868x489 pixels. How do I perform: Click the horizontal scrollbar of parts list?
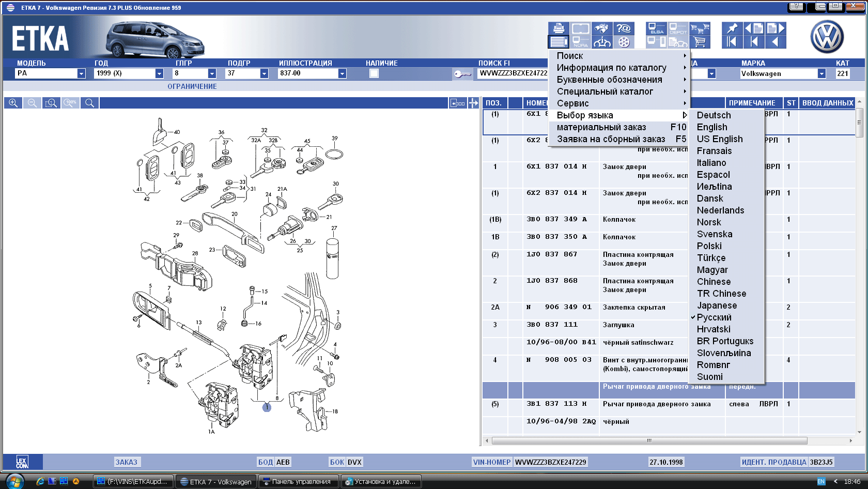coord(649,441)
